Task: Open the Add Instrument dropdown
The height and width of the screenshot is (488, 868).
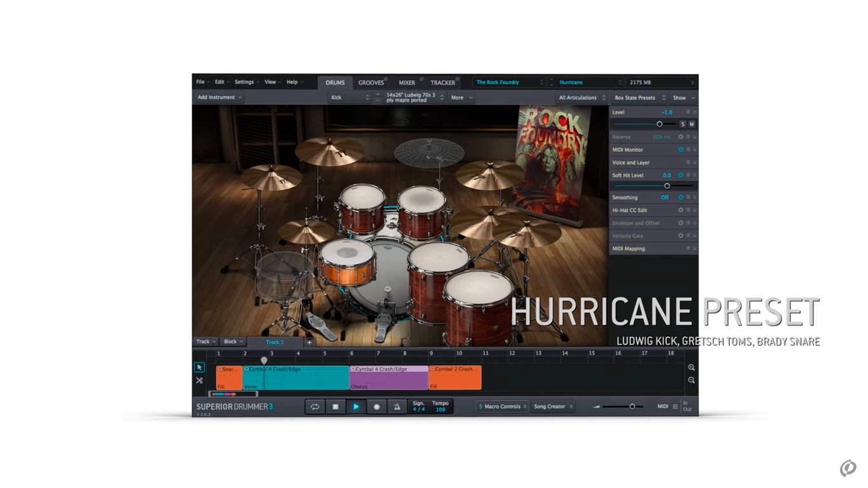Action: (x=219, y=97)
